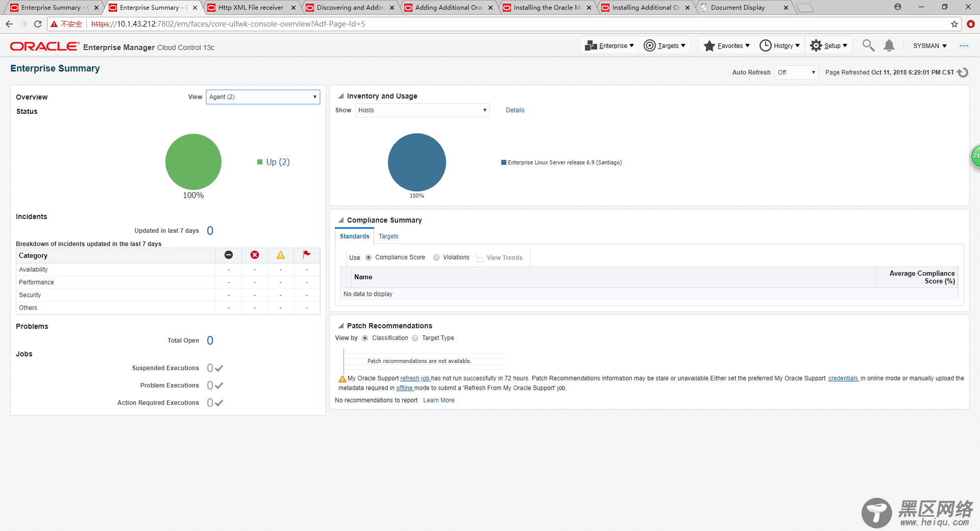
Task: Collapse the Patch Recommendations section
Action: pyautogui.click(x=341, y=326)
